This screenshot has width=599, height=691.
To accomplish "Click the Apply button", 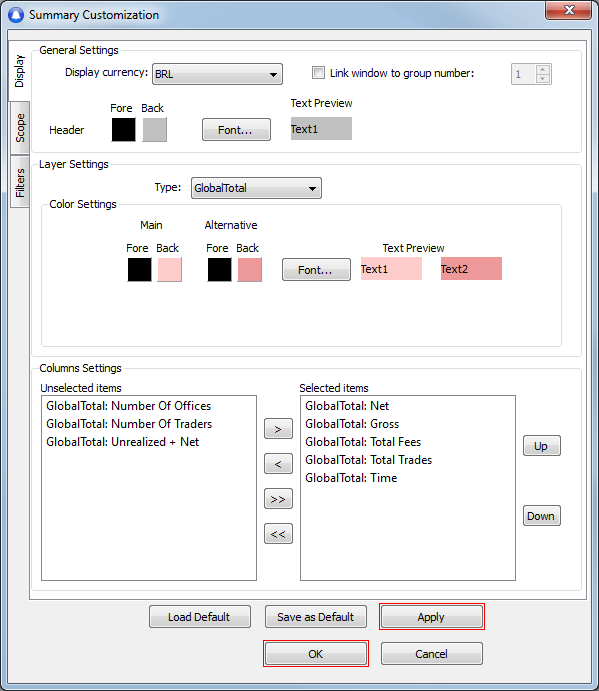I will (432, 617).
